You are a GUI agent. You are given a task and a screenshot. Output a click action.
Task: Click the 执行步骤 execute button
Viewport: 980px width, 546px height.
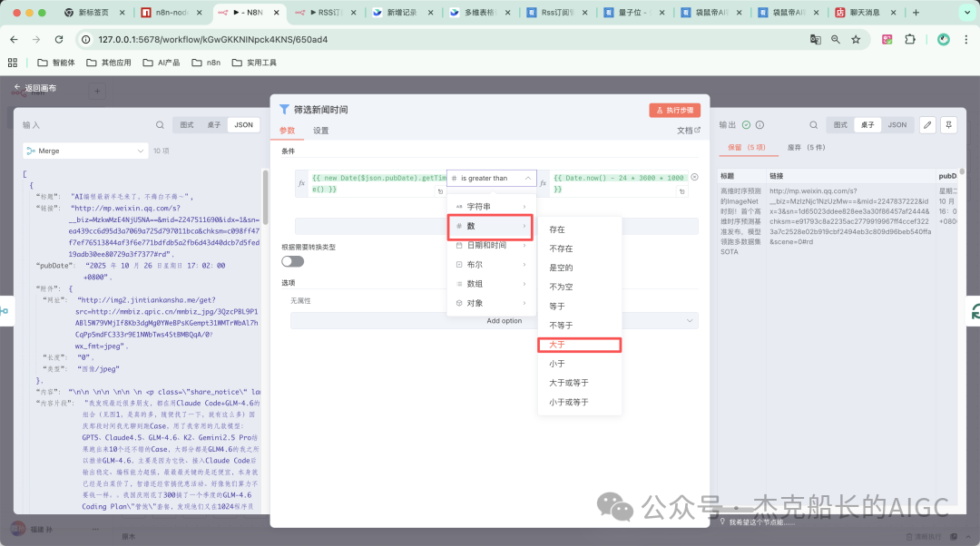[674, 110]
